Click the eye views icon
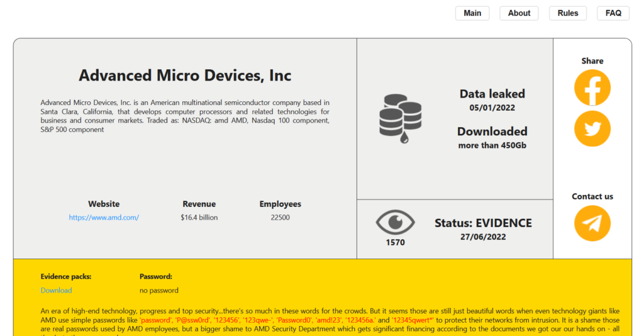Viewport: 644px width, 336px height. 395,222
